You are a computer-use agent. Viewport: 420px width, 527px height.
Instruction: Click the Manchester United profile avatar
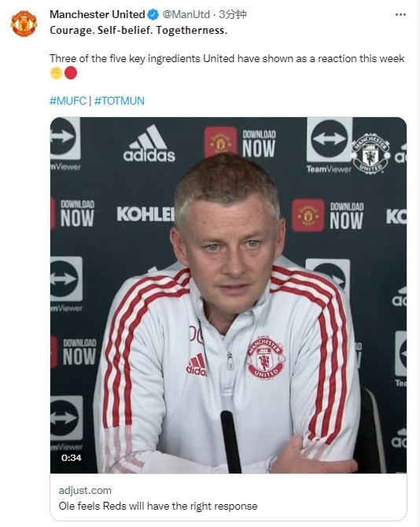(x=24, y=24)
